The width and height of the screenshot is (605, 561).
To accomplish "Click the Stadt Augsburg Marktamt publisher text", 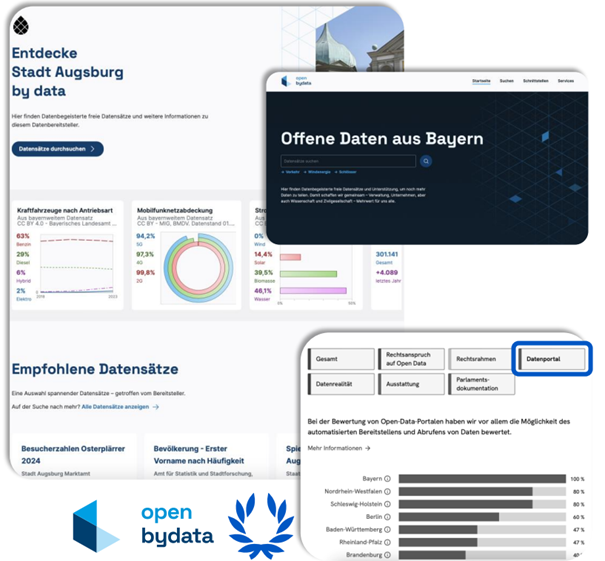I will click(56, 474).
